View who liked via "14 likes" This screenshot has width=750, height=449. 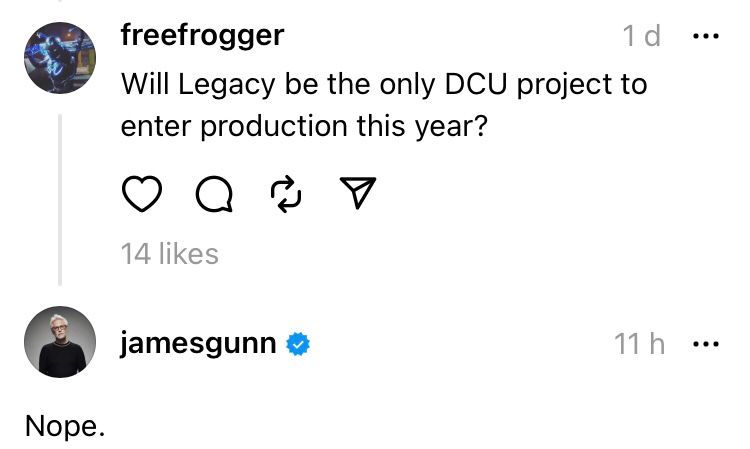tap(169, 254)
